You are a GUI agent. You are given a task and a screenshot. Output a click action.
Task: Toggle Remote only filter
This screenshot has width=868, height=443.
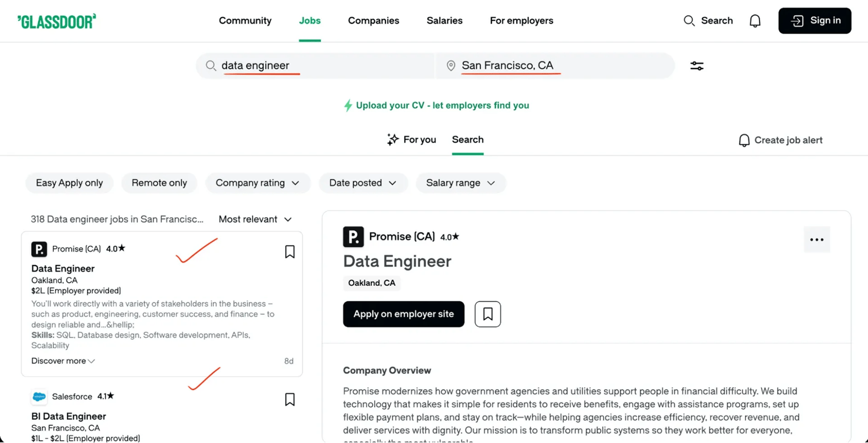point(159,183)
